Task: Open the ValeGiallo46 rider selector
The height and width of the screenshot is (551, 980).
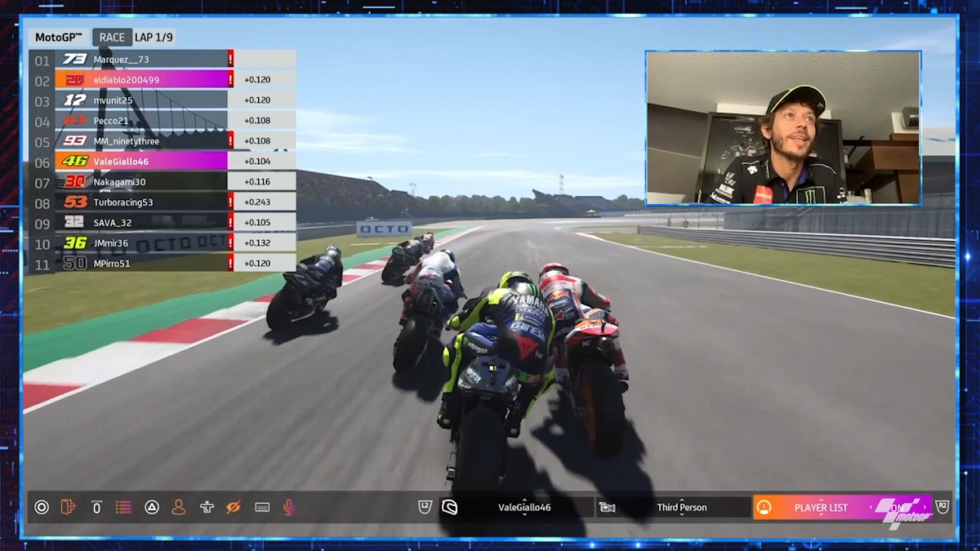Action: (516, 507)
